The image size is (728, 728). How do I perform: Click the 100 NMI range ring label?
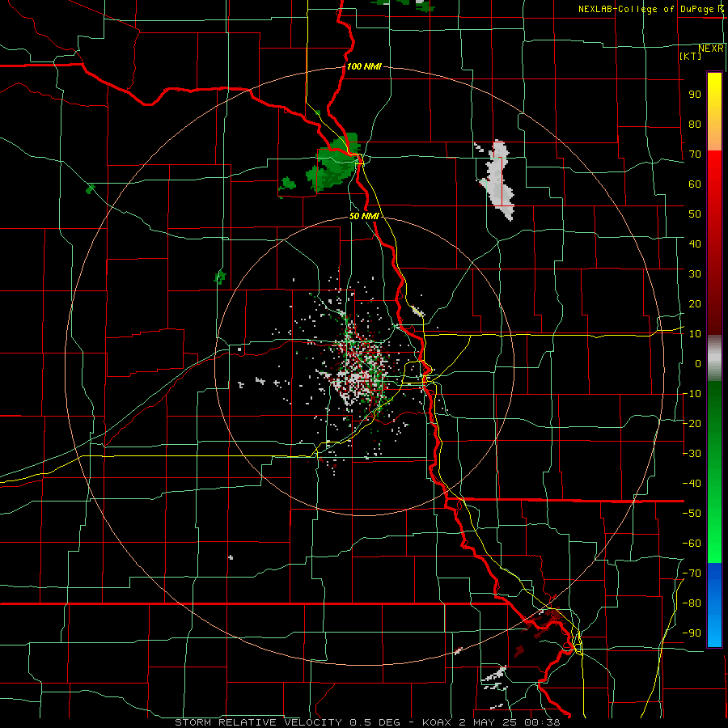pyautogui.click(x=364, y=66)
